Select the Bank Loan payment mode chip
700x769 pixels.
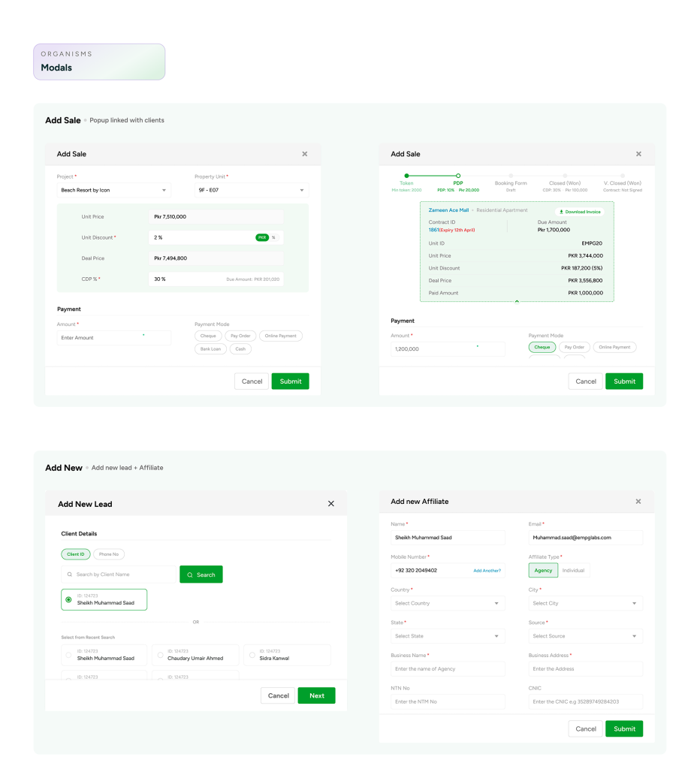coord(210,349)
